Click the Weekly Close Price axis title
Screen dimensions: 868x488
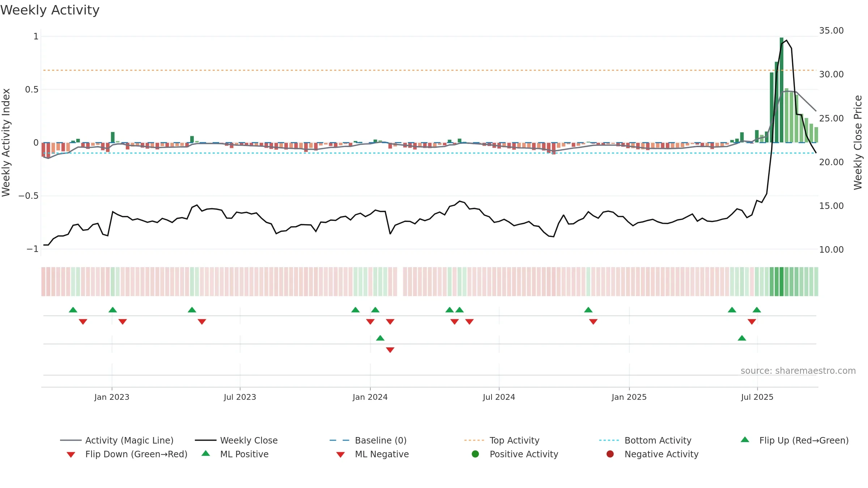tap(858, 142)
